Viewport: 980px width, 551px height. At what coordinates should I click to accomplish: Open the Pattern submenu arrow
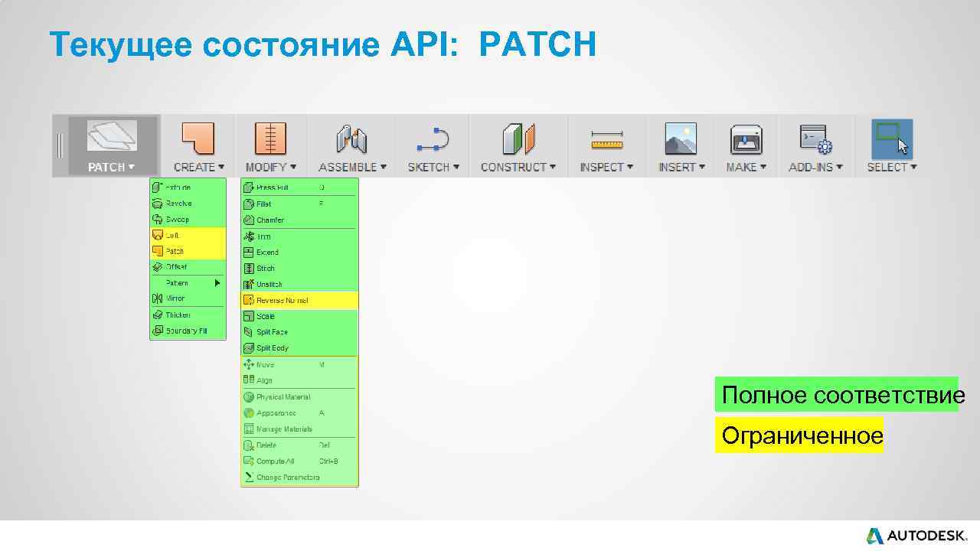coord(217,282)
